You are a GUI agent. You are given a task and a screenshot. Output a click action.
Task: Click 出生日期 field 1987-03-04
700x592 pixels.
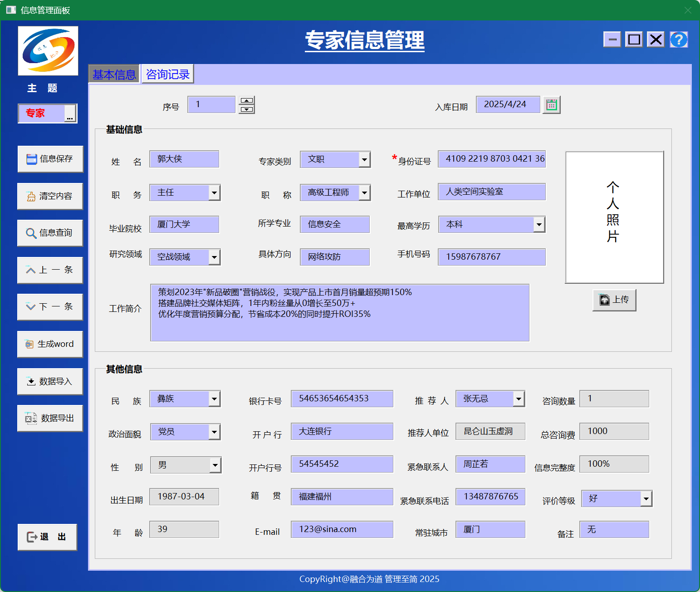click(x=184, y=497)
